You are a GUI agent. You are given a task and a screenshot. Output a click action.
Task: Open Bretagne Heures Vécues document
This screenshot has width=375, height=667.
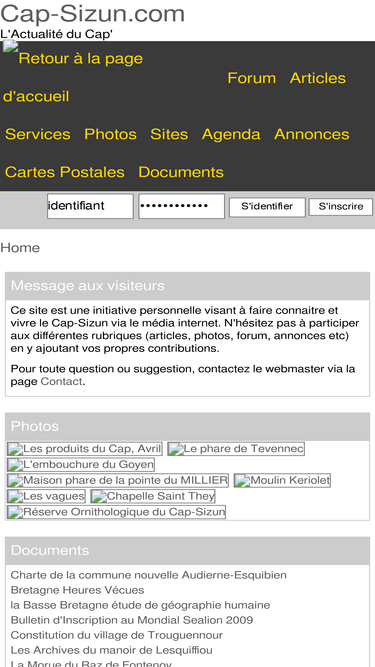pos(77,590)
